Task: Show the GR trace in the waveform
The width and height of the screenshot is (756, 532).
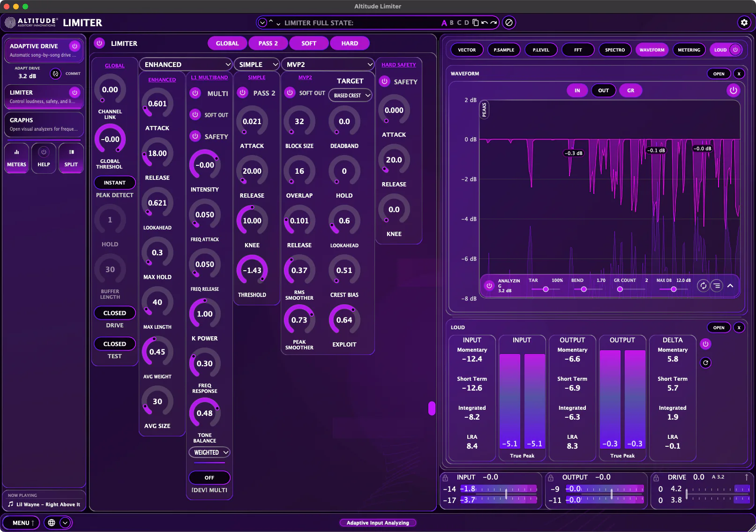Action: [x=631, y=90]
